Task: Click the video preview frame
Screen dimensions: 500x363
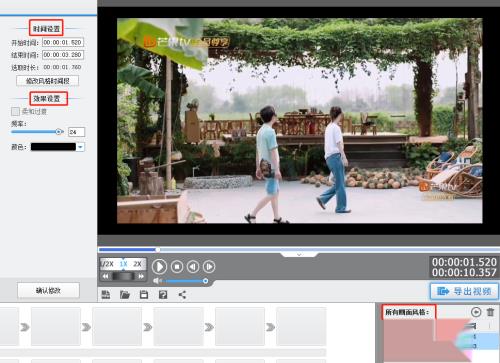Action: (x=300, y=121)
